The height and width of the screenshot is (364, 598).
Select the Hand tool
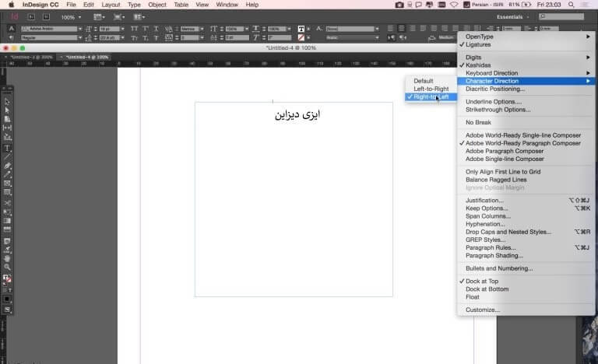(x=7, y=258)
